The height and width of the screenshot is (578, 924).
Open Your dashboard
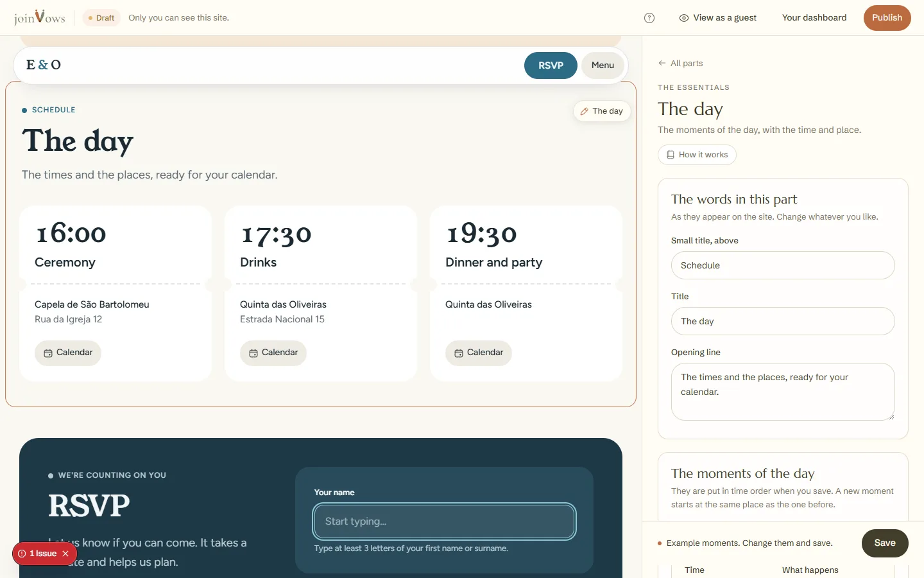814,18
